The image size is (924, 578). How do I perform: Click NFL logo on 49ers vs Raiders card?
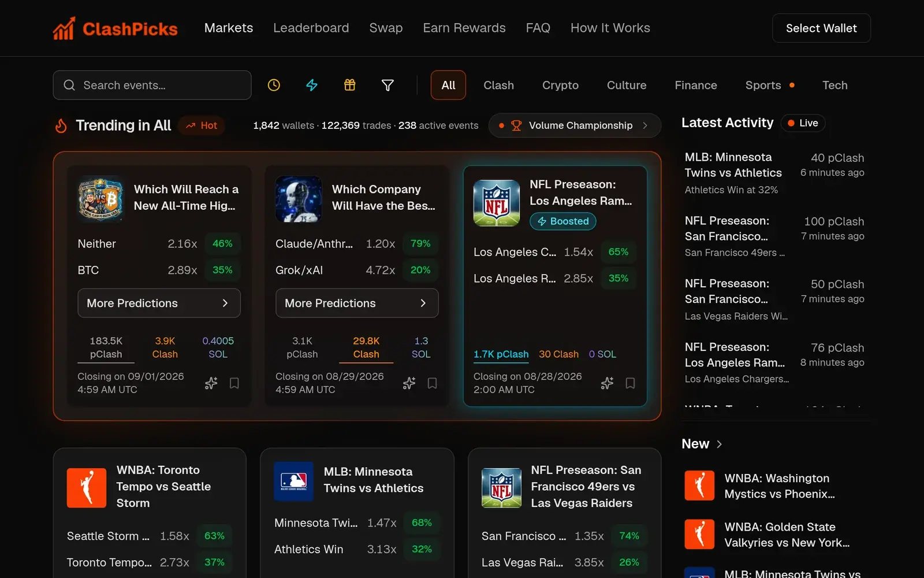(501, 488)
